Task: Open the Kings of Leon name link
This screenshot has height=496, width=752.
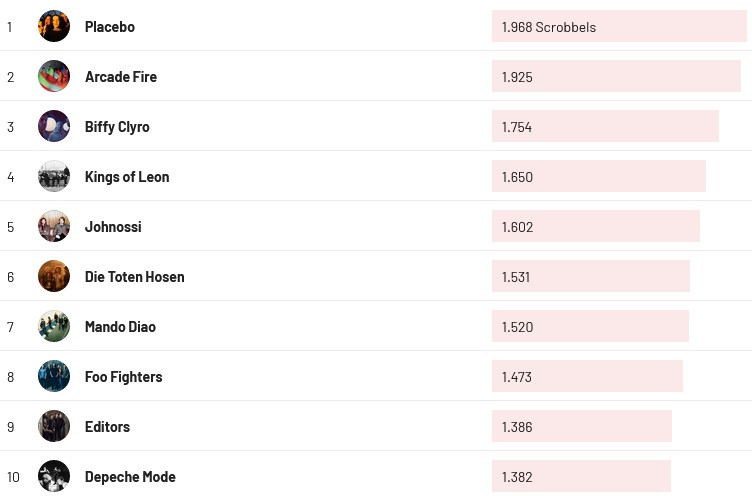Action: click(127, 177)
